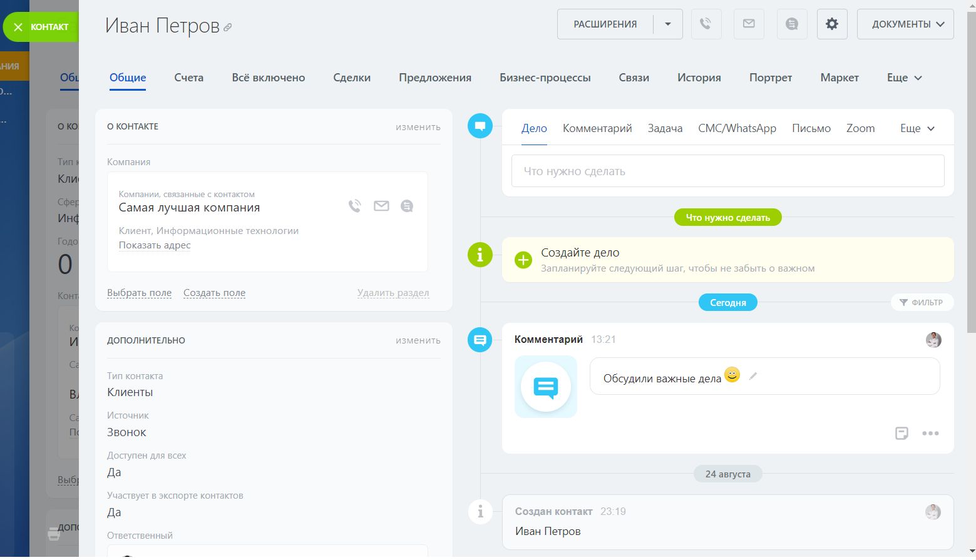
Task: Open the Всё включено tab
Action: click(269, 78)
